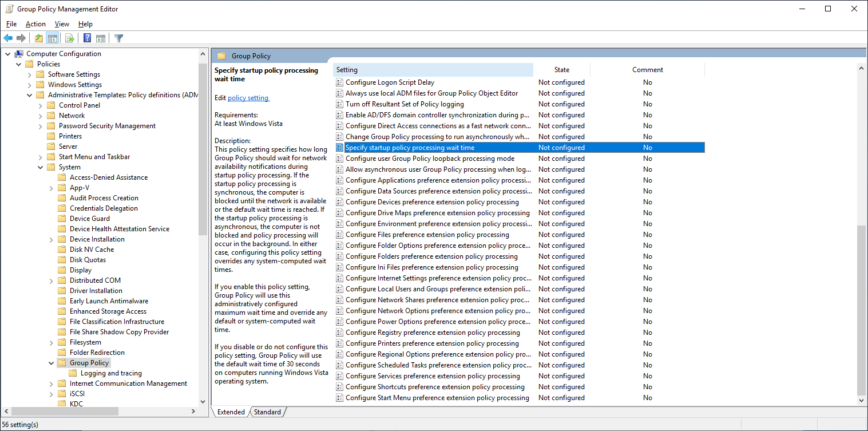Select Folder Redirection tree item
The image size is (868, 431).
pos(97,353)
